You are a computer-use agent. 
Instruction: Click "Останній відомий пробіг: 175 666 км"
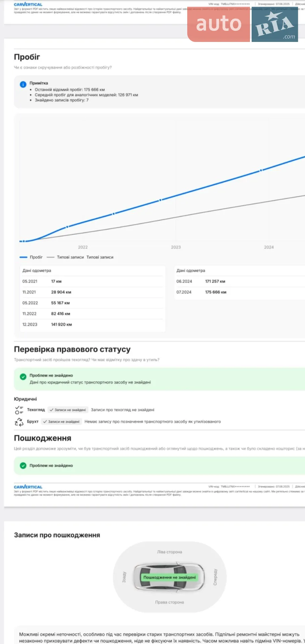70,90
